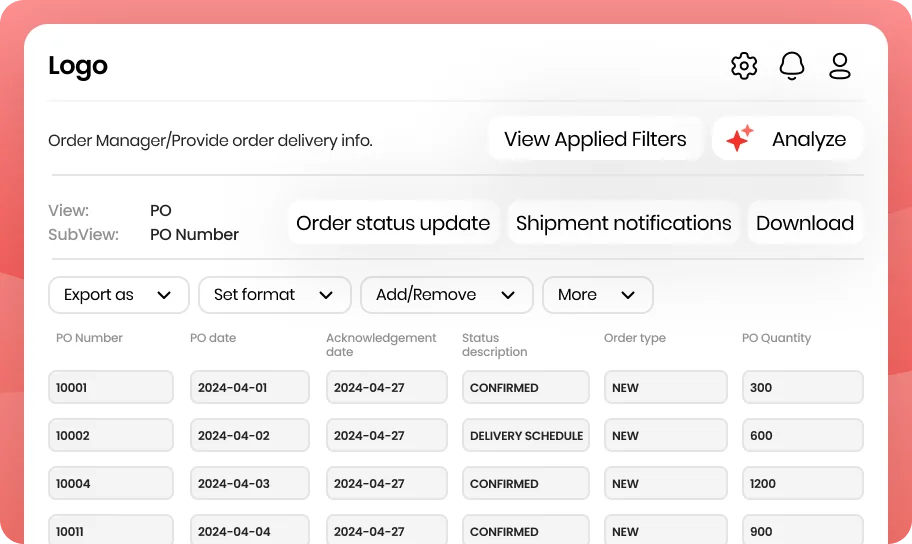Click the Logo in the header
The image size is (912, 544).
pyautogui.click(x=78, y=65)
